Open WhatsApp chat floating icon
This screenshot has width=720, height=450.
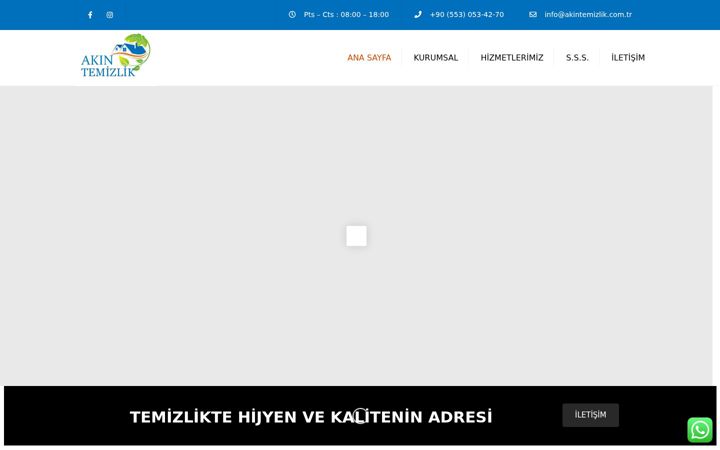(x=700, y=430)
